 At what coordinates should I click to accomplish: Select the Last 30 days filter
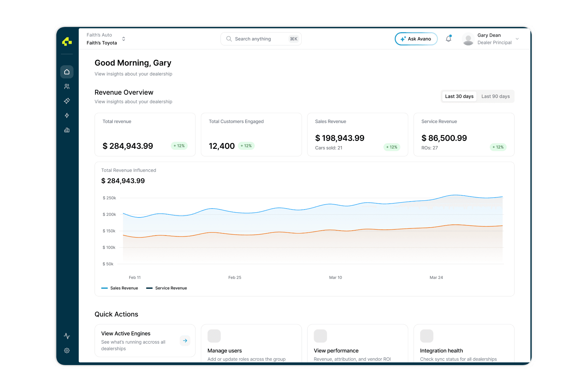(x=459, y=96)
